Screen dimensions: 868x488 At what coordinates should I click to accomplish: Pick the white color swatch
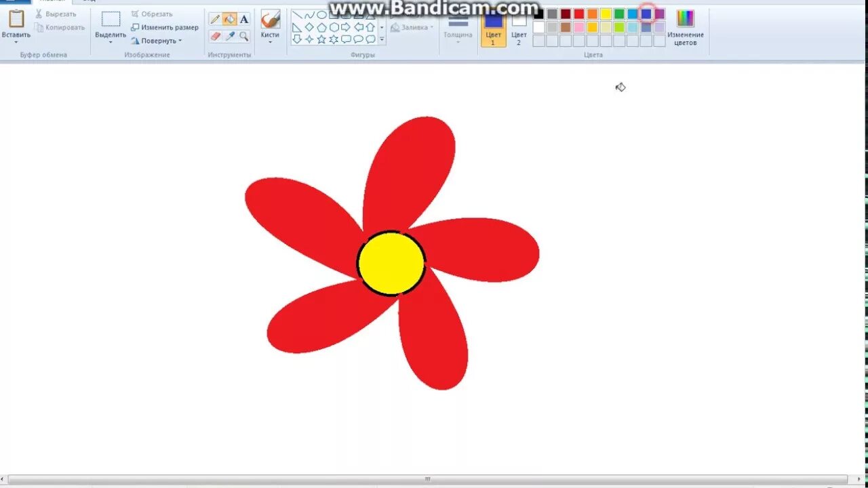538,27
